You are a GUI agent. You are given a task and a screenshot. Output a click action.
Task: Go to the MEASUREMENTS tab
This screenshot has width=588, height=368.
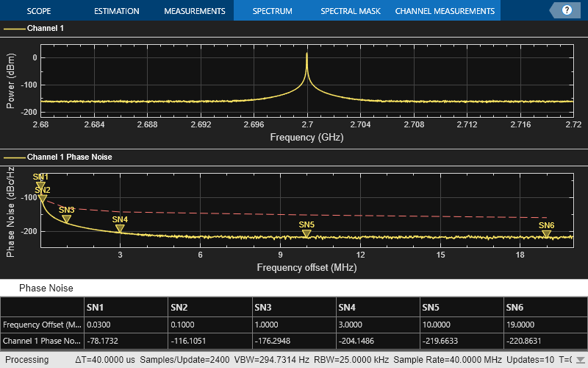pos(194,11)
